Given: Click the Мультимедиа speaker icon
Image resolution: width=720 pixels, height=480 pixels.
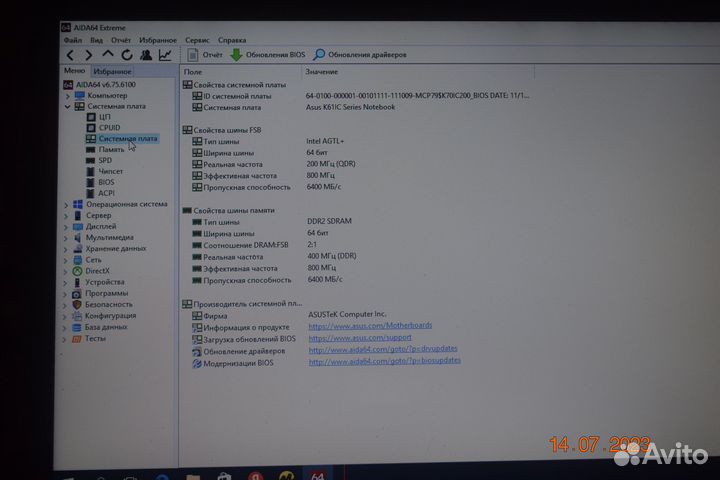Looking at the screenshot, I should (78, 237).
